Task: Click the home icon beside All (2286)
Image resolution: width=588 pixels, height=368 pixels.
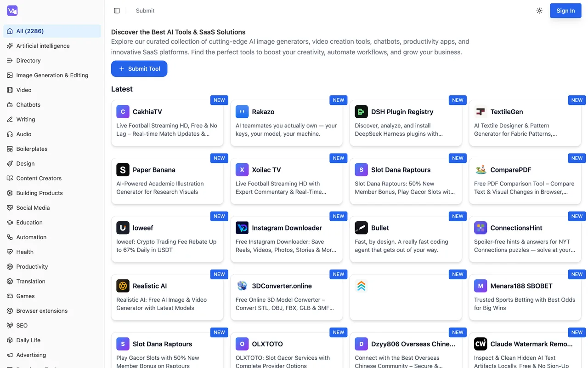Action: 10,31
